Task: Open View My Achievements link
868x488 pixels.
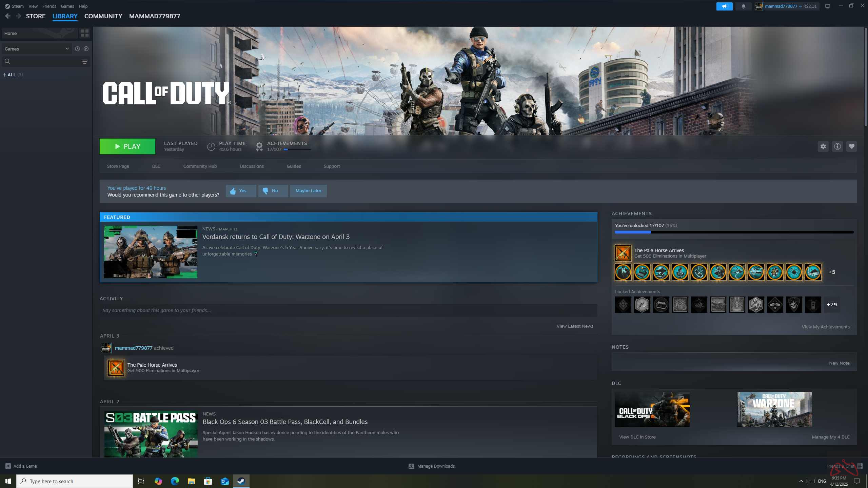Action: [825, 326]
